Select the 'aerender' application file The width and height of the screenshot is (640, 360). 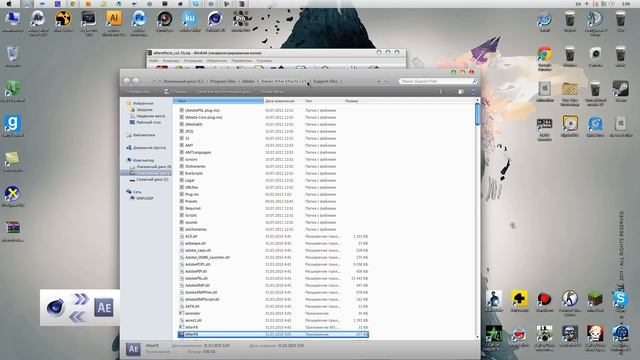pos(273,313)
